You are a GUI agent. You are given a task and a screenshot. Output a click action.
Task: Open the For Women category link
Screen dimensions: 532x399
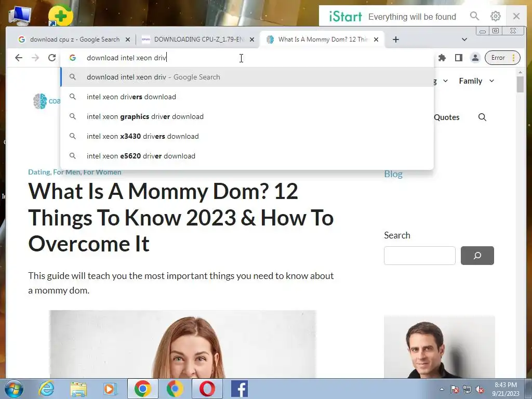coord(102,172)
